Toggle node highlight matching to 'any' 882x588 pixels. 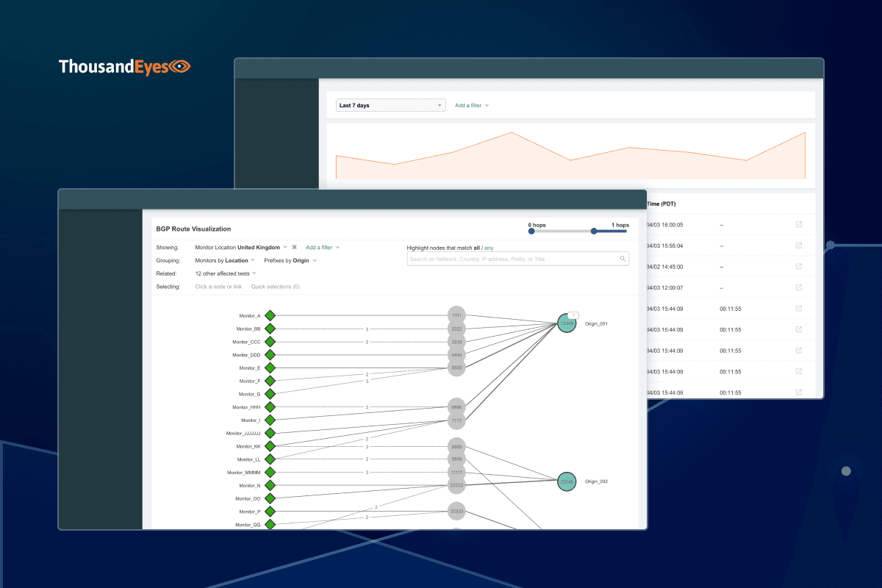pyautogui.click(x=490, y=248)
